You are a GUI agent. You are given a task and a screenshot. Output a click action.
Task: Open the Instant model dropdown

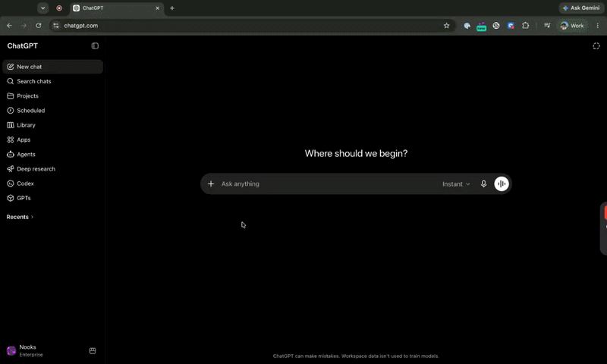point(456,184)
